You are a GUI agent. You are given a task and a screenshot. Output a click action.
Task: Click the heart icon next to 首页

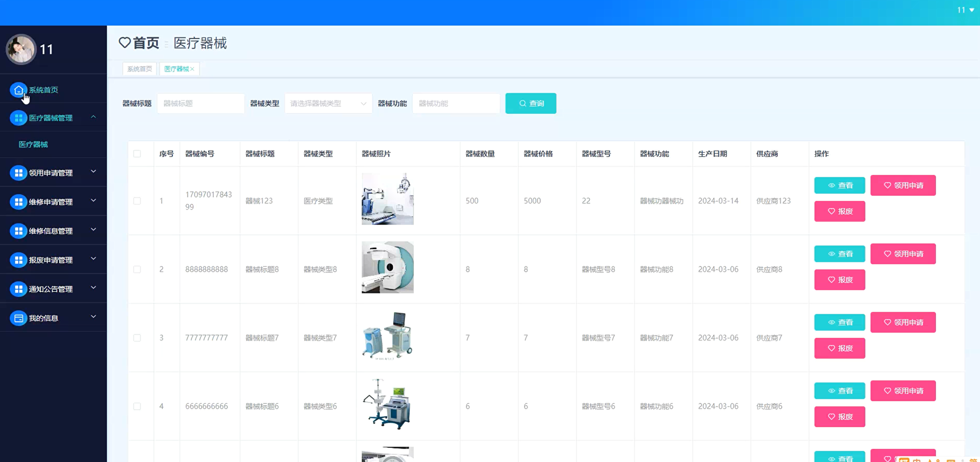125,43
